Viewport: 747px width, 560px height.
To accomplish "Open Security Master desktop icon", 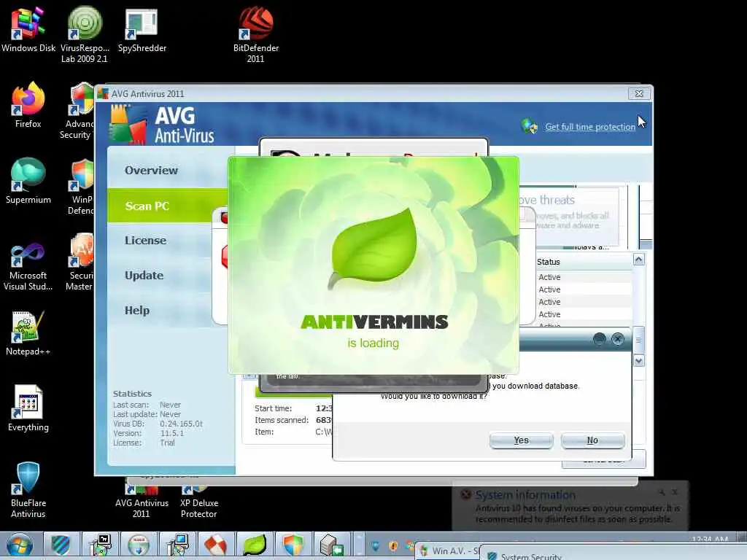I will click(x=80, y=262).
